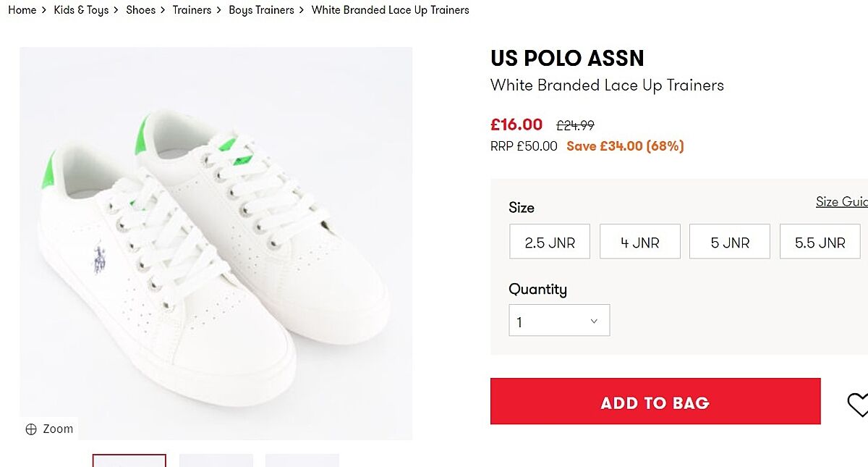Click the first selected product thumbnail
This screenshot has width=868, height=467.
(129, 460)
